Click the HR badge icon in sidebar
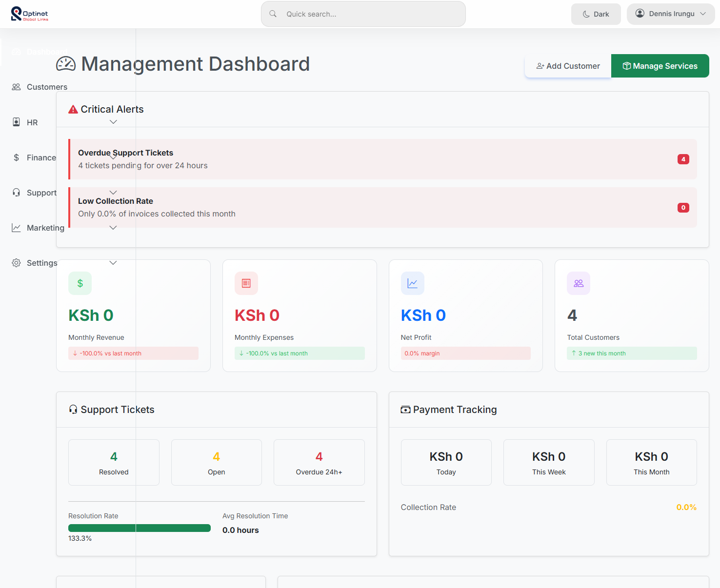 [x=16, y=122]
